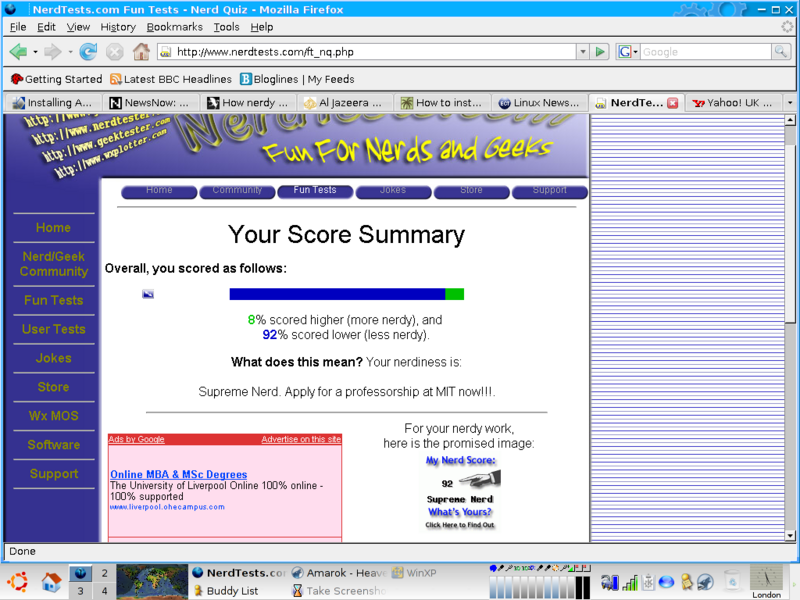
Task: Switch to the How nerdy tab
Action: pos(248,103)
